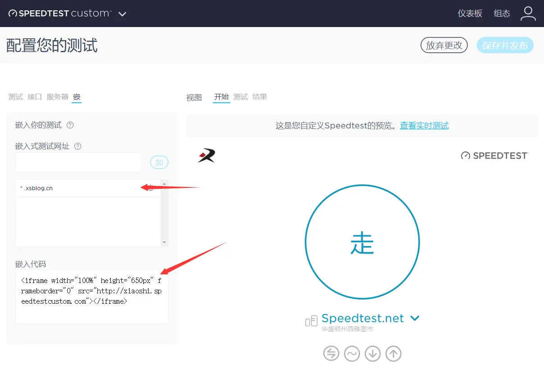The height and width of the screenshot is (392, 544).
Task: Click the server icon beside Speedtest.net
Action: point(311,321)
